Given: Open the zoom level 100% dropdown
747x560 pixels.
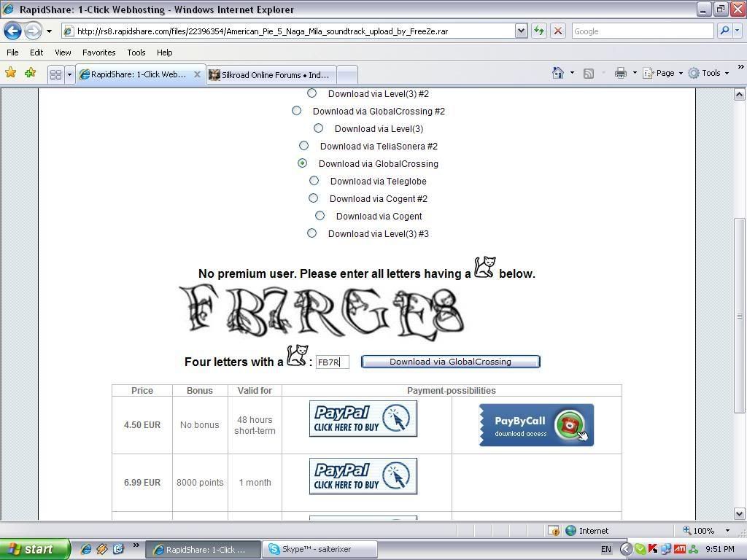Looking at the screenshot, I should pos(727,531).
